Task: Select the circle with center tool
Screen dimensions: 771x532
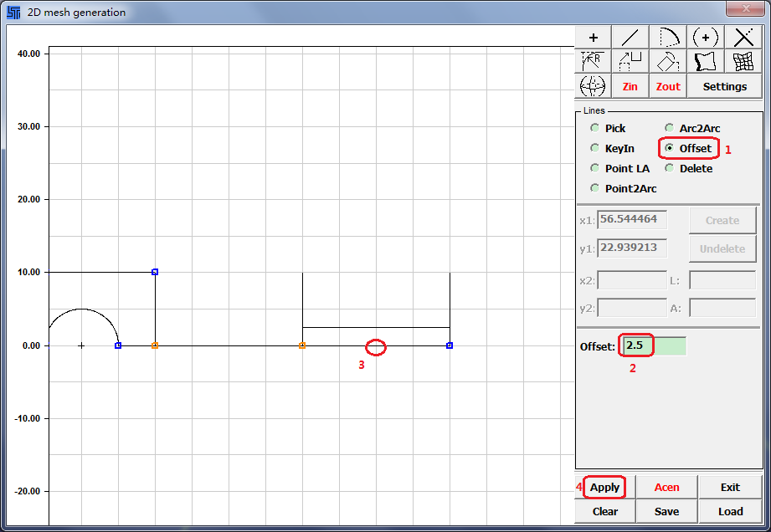Action: [x=706, y=38]
